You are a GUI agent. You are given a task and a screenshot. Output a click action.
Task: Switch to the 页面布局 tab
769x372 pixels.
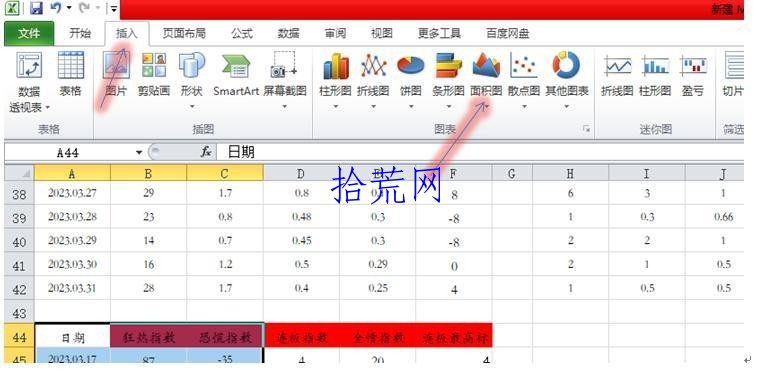click(184, 33)
